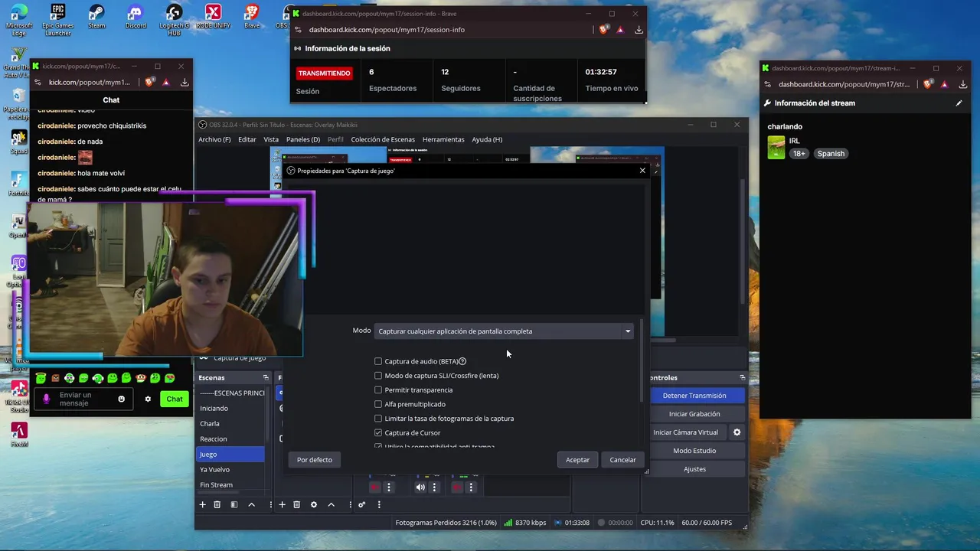Close the Captura de juego properties dialog
The width and height of the screenshot is (980, 551).
(642, 171)
